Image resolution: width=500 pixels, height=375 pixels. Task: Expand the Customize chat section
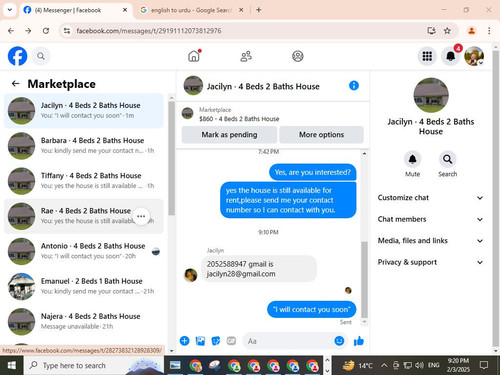[x=430, y=198]
